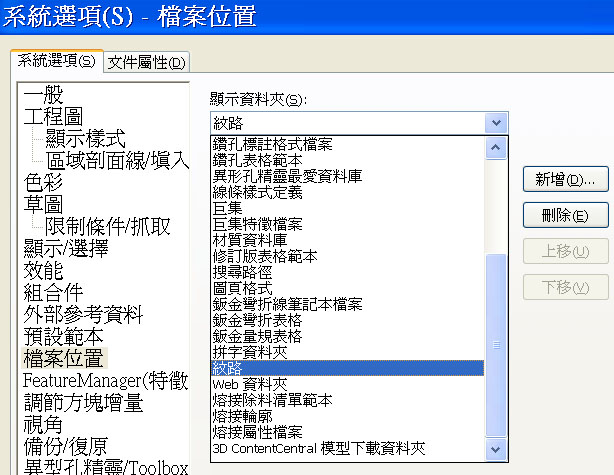
Task: Pick 異形孔精靈最愛資料庫 from the list
Action: click(x=347, y=176)
